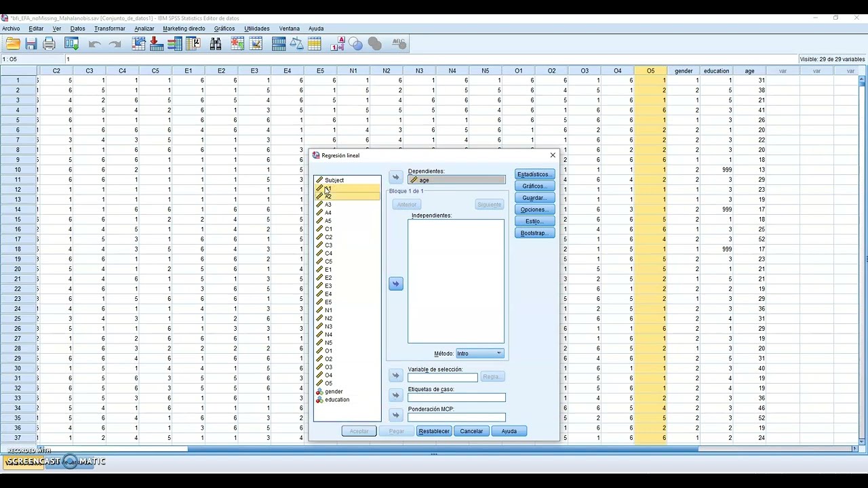
Task: Save the dataset with the floppy disk icon
Action: (31, 44)
